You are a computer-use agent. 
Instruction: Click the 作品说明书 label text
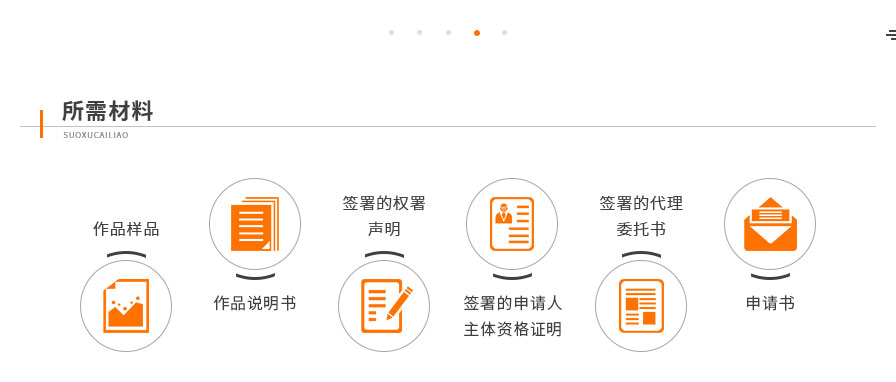(255, 303)
